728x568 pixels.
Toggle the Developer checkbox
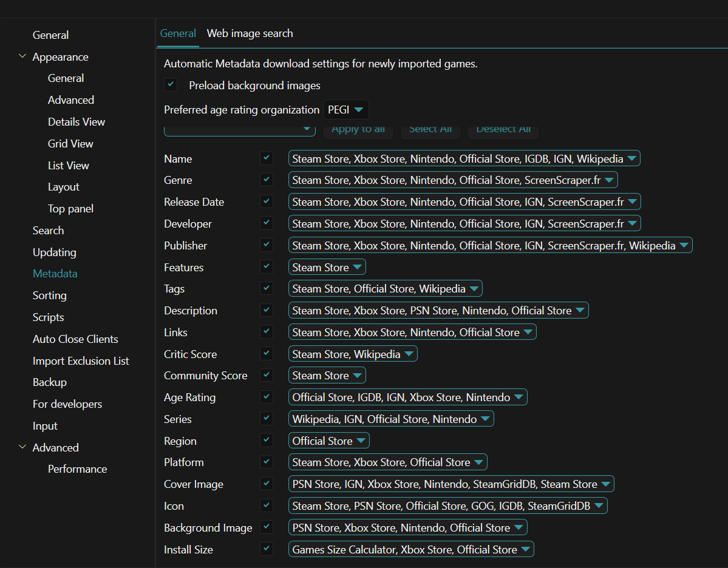(267, 223)
